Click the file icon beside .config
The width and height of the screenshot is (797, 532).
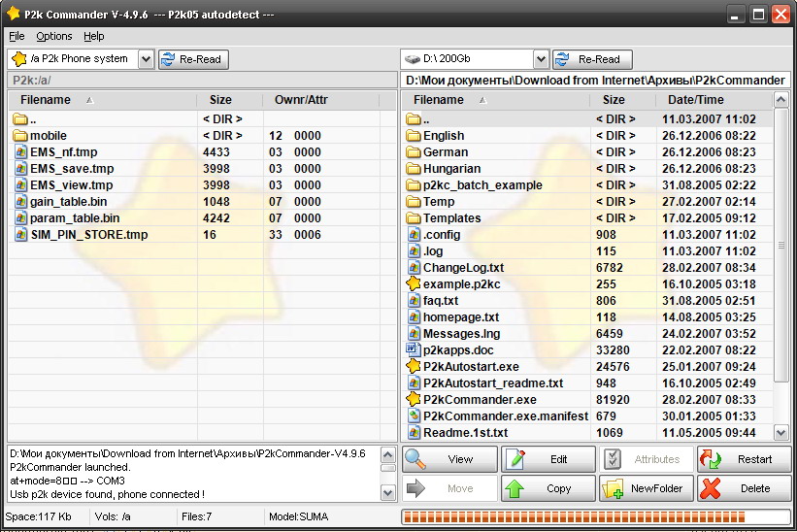415,235
